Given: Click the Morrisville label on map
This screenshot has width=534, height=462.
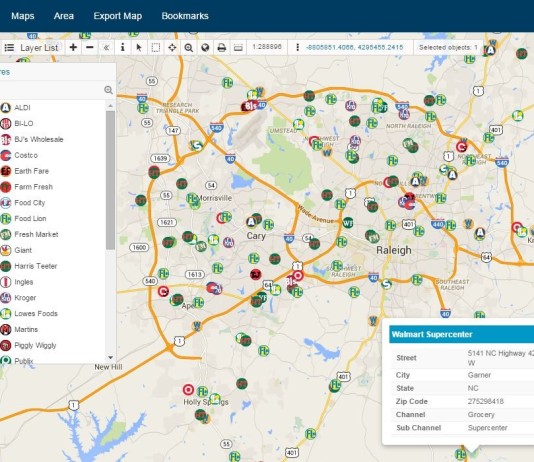Looking at the screenshot, I should [x=215, y=198].
